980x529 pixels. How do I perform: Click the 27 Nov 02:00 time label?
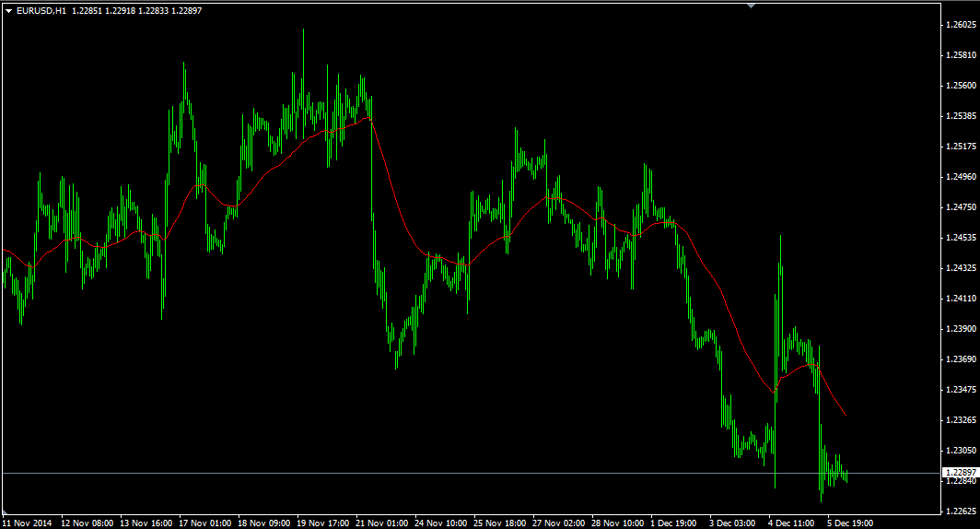click(x=559, y=523)
